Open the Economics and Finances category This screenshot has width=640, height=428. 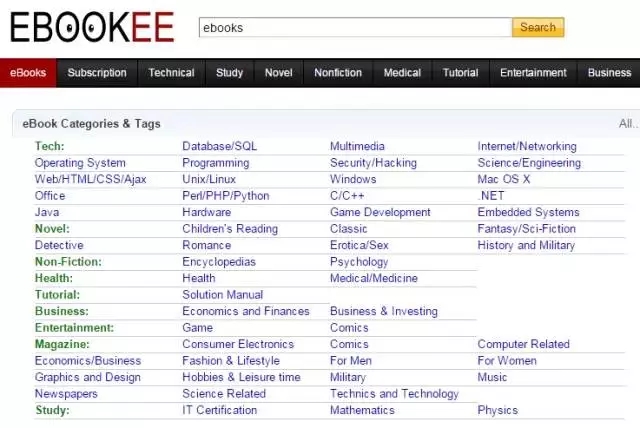click(x=246, y=311)
